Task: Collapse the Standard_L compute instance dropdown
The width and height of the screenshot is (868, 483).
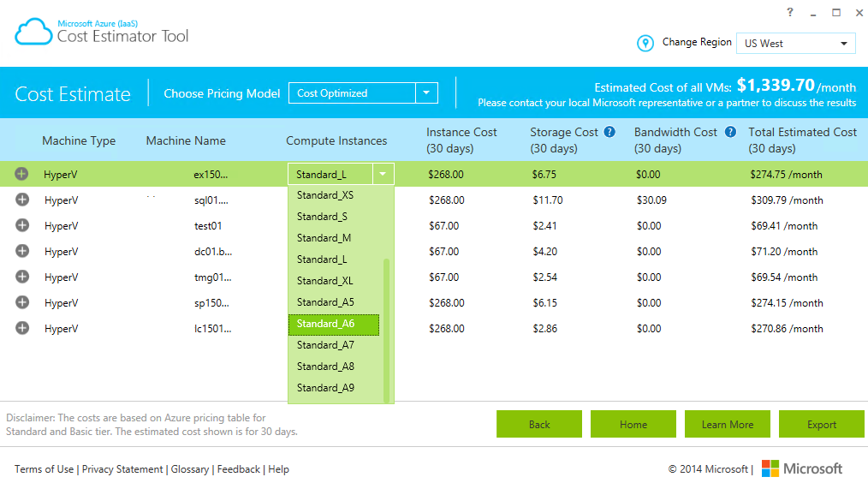Action: [383, 175]
